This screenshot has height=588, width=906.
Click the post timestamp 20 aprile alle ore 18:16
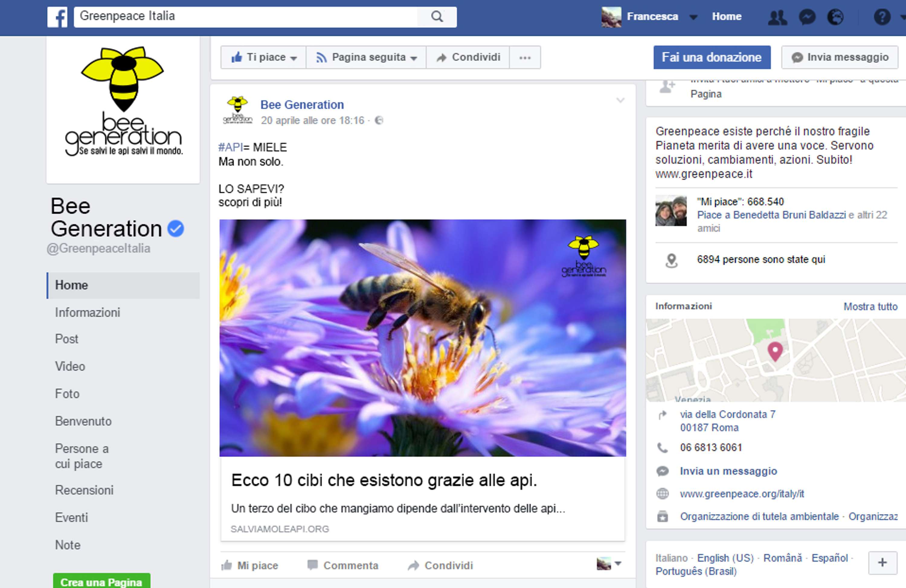click(x=313, y=121)
